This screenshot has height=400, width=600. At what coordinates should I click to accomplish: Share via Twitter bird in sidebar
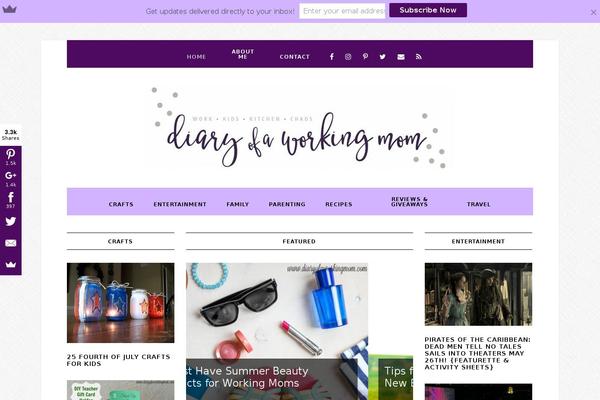11,221
